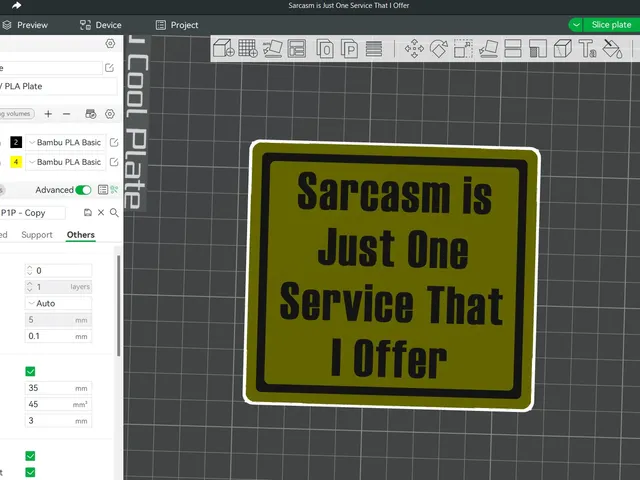The width and height of the screenshot is (640, 480).
Task: Uncheck the bottom-most green checkbox
Action: click(x=30, y=472)
